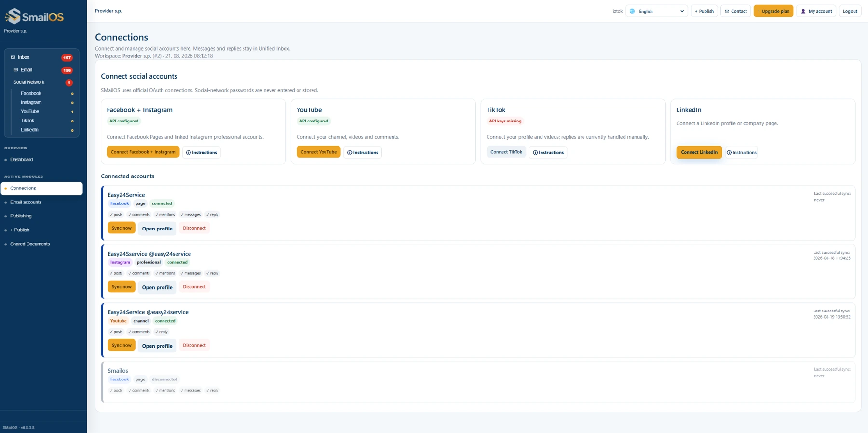This screenshot has width=868, height=433.
Task: Sync now the Youtube channel account
Action: click(122, 345)
